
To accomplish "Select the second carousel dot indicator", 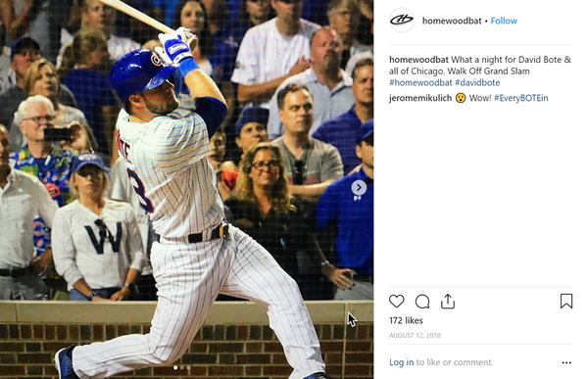I will [182, 368].
